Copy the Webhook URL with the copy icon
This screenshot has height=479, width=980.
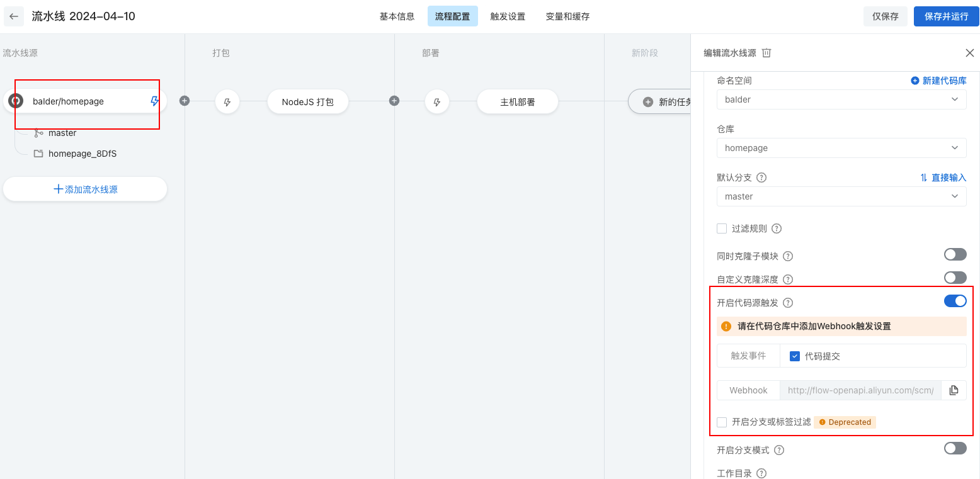click(x=954, y=390)
